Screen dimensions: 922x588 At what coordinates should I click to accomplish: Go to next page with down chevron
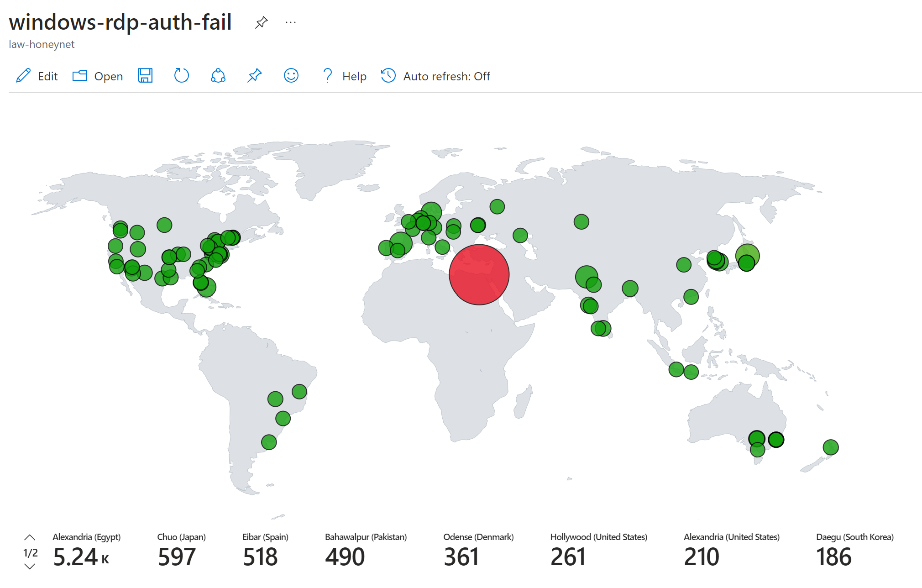tap(30, 567)
